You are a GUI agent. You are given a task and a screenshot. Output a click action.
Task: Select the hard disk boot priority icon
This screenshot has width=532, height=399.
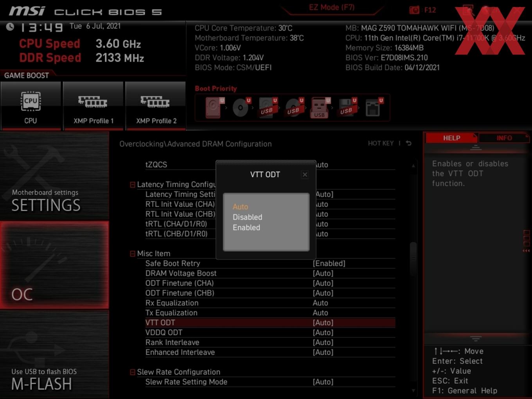214,107
